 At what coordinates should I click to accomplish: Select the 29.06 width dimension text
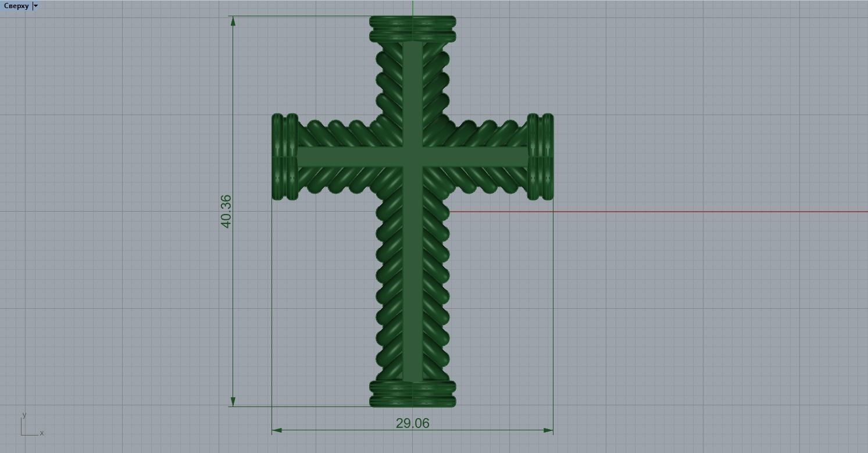(x=413, y=423)
